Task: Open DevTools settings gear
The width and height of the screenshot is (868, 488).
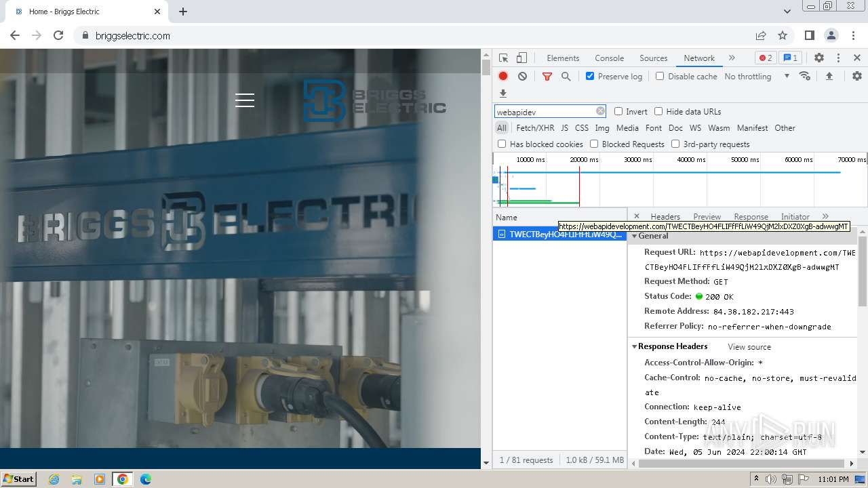Action: (819, 58)
